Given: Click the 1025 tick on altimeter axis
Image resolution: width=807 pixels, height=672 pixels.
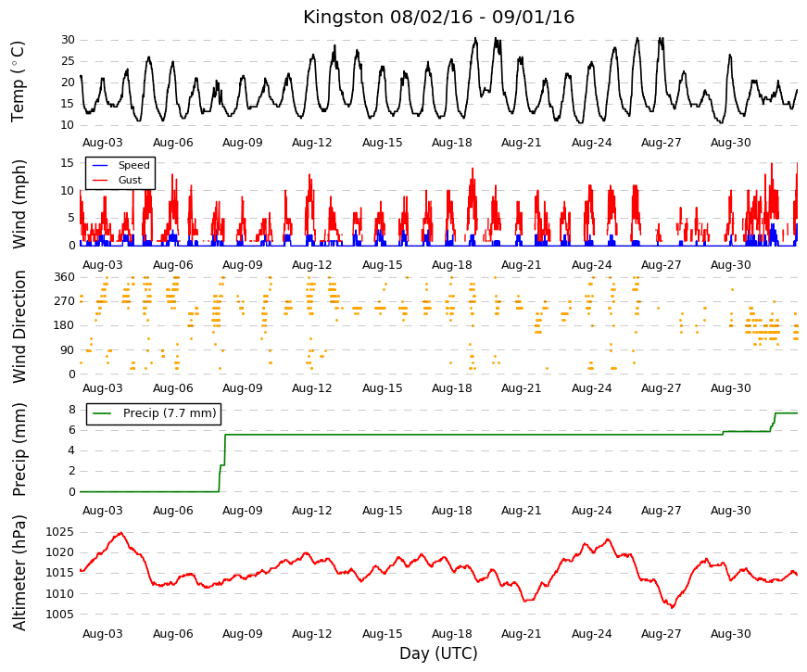Looking at the screenshot, I should click(x=59, y=532).
